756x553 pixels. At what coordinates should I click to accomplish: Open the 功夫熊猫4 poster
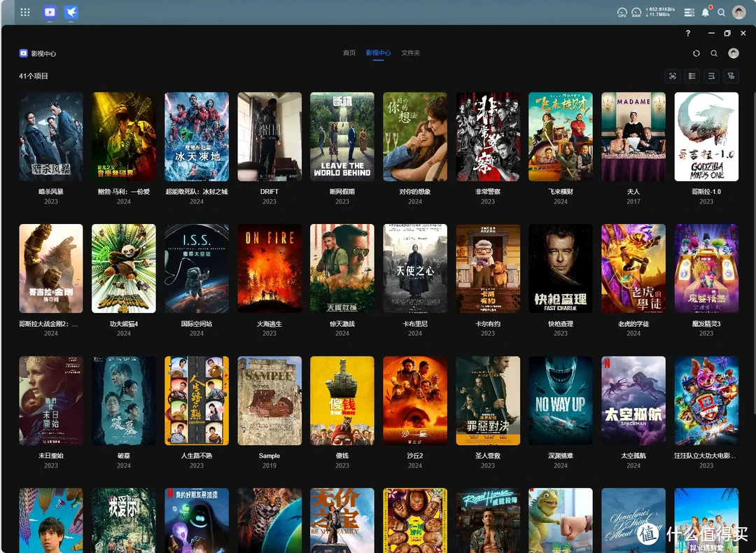click(123, 269)
